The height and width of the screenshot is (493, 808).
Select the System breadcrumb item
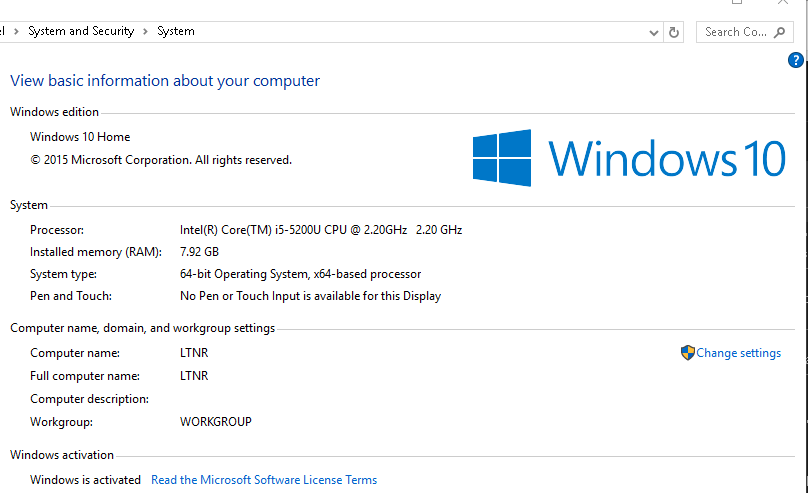pyautogui.click(x=176, y=32)
